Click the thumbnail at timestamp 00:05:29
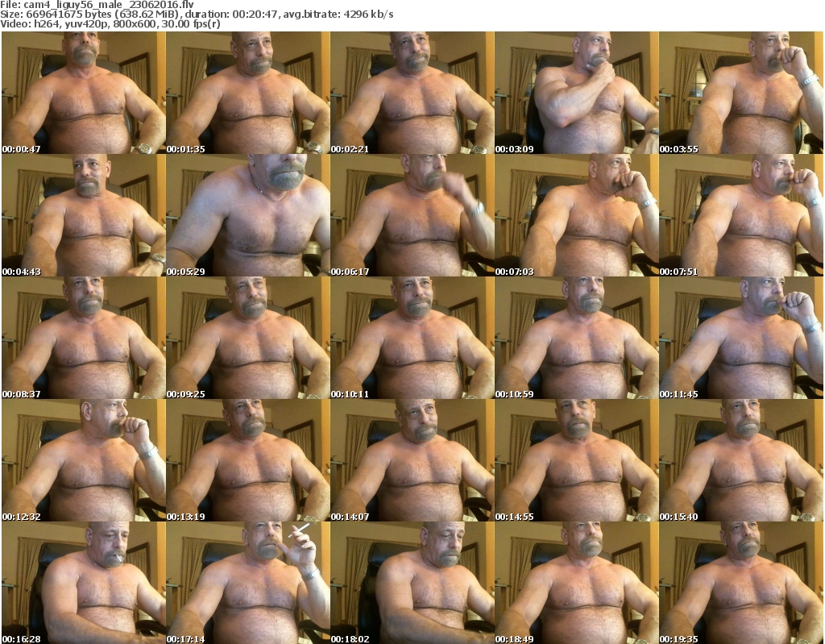 pos(248,215)
